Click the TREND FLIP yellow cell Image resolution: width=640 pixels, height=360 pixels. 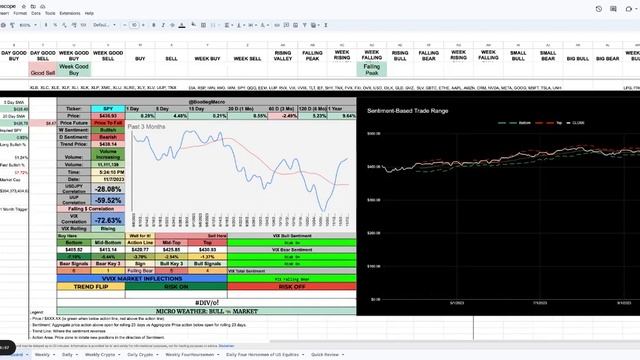[x=91, y=287]
